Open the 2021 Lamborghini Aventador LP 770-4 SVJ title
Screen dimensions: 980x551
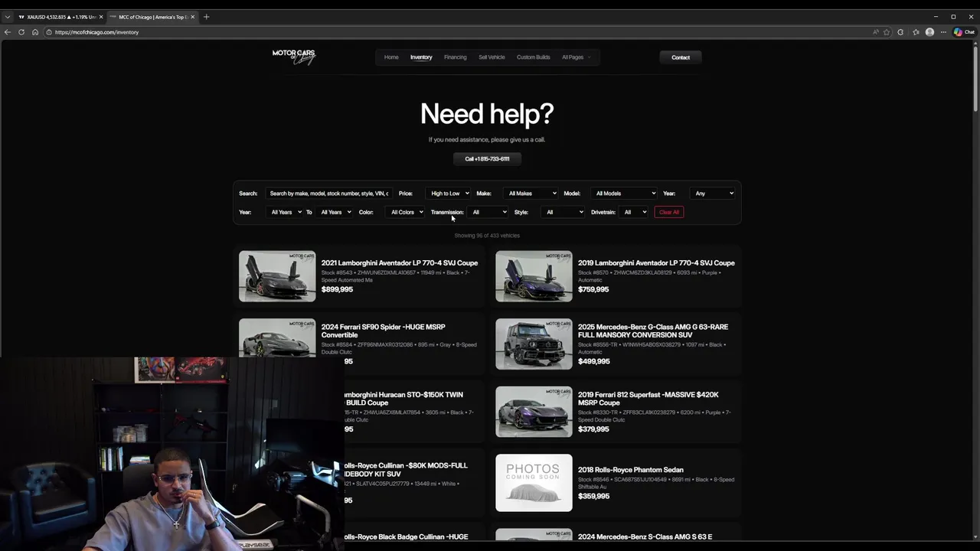click(x=400, y=263)
